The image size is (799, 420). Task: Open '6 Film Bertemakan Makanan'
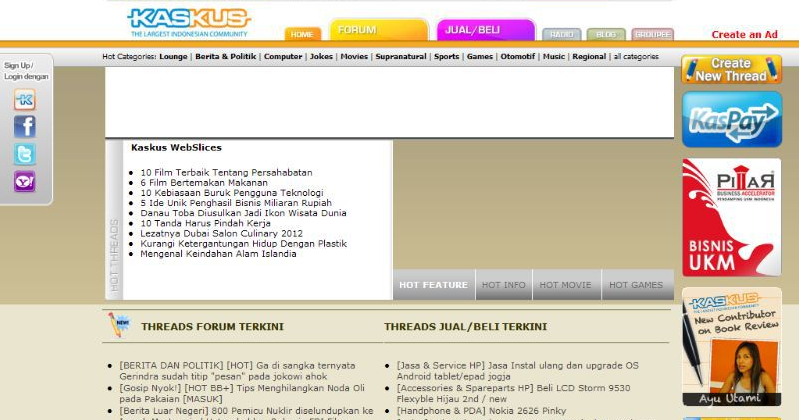click(x=204, y=182)
